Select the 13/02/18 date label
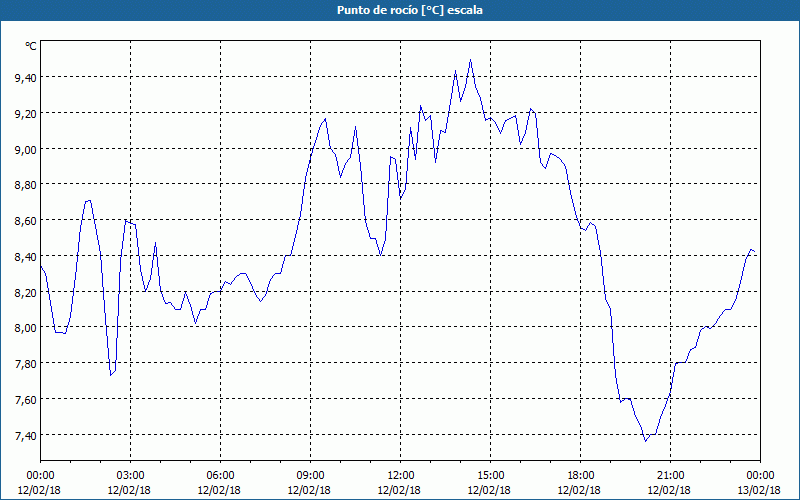The width and height of the screenshot is (800, 500). (x=759, y=490)
